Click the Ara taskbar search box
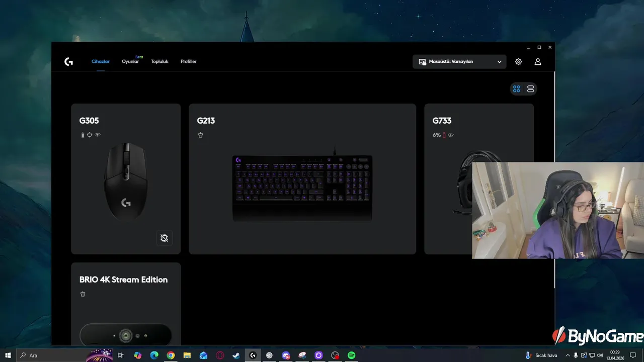Image resolution: width=644 pixels, height=362 pixels. click(65, 355)
